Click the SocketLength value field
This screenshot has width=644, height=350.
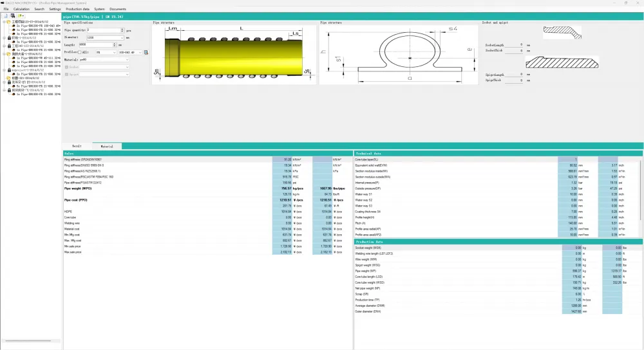(514, 45)
